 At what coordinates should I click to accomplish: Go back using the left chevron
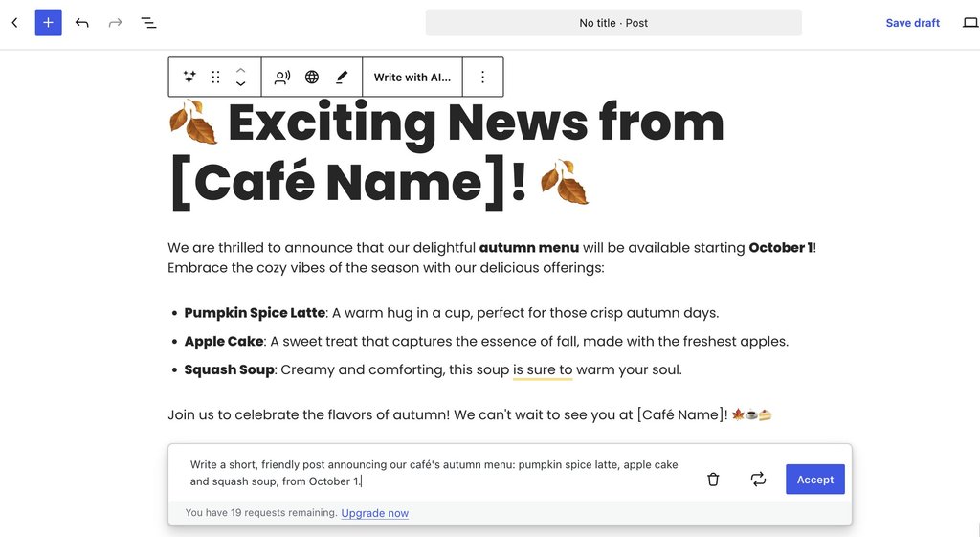tap(15, 23)
